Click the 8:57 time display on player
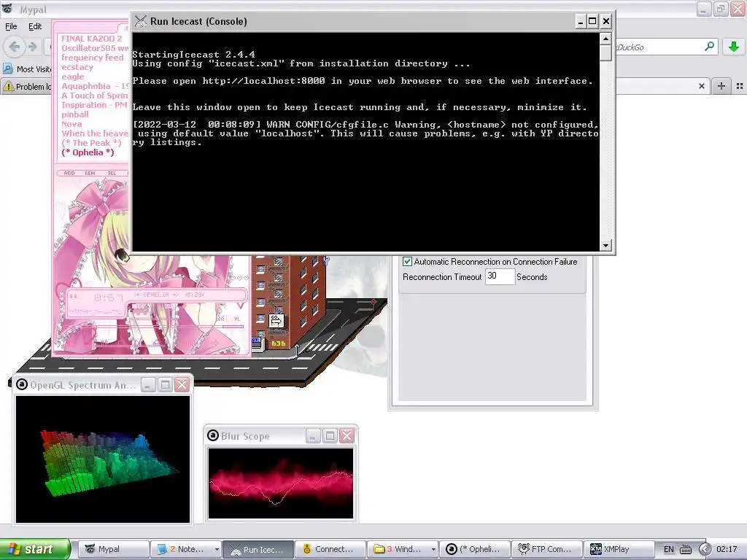Image resolution: width=747 pixels, height=560 pixels. coord(109,298)
